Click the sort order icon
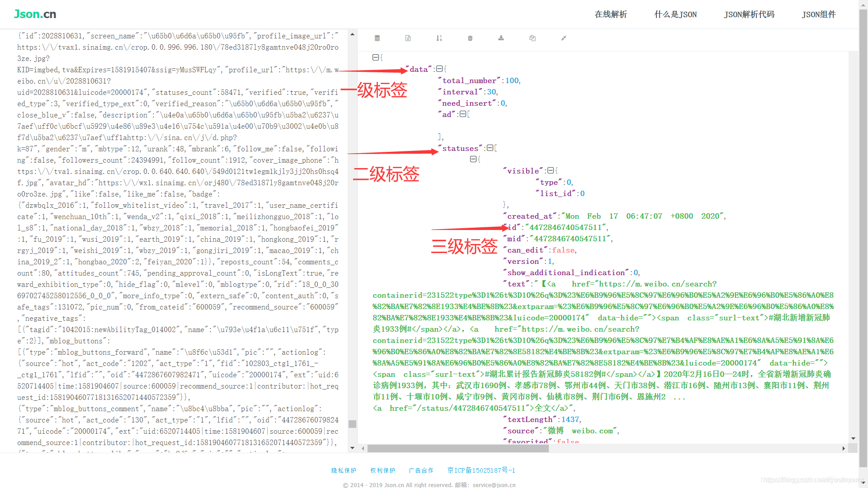Image resolution: width=868 pixels, height=488 pixels. 439,38
